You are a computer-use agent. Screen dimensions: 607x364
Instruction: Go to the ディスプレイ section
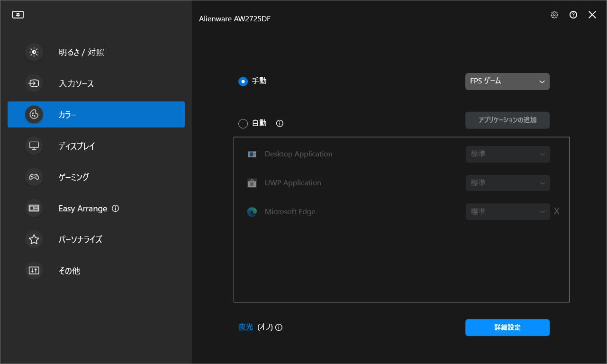(x=96, y=146)
